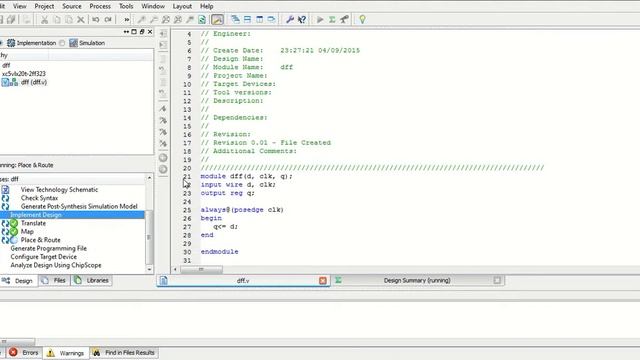The width and height of the screenshot is (640, 360).
Task: Click the Delete X toolbar icon
Action: (x=81, y=20)
